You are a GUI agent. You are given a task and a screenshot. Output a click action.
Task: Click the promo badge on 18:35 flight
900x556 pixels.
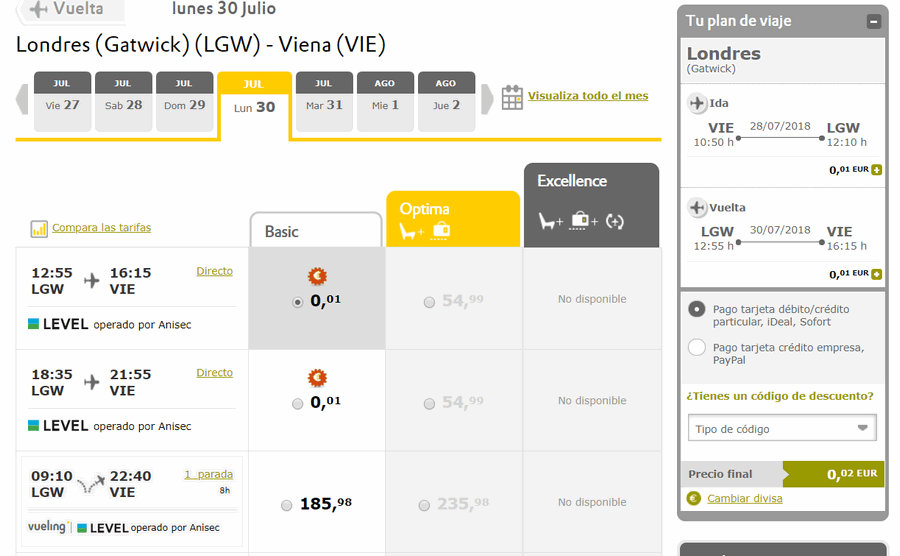(x=317, y=378)
